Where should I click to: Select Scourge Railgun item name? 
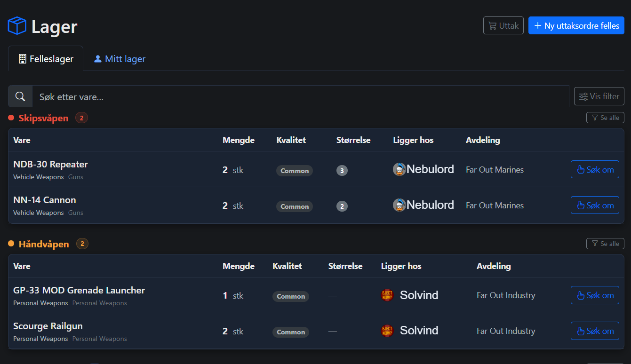(48, 326)
